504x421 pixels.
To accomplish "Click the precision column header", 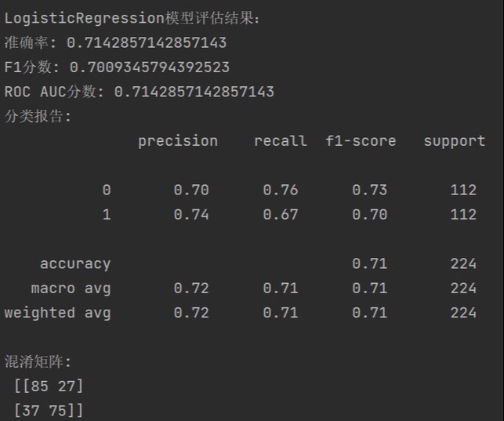I will (x=178, y=141).
